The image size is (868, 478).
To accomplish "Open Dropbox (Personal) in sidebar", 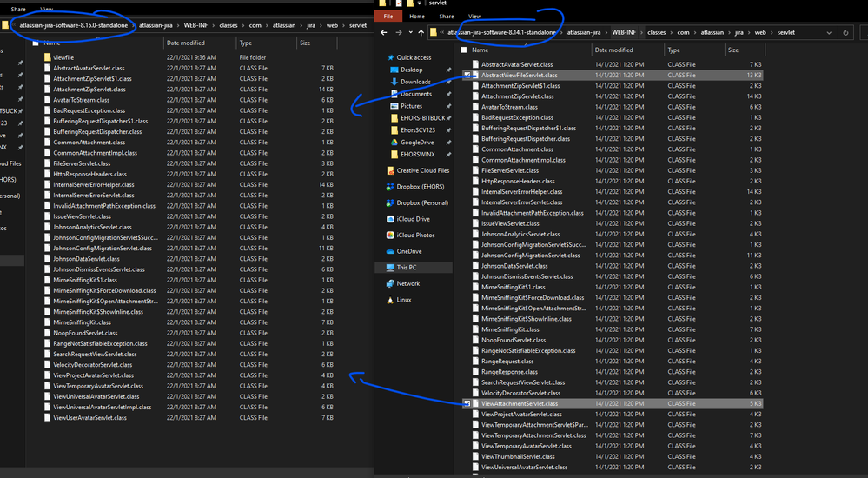I will (x=422, y=202).
